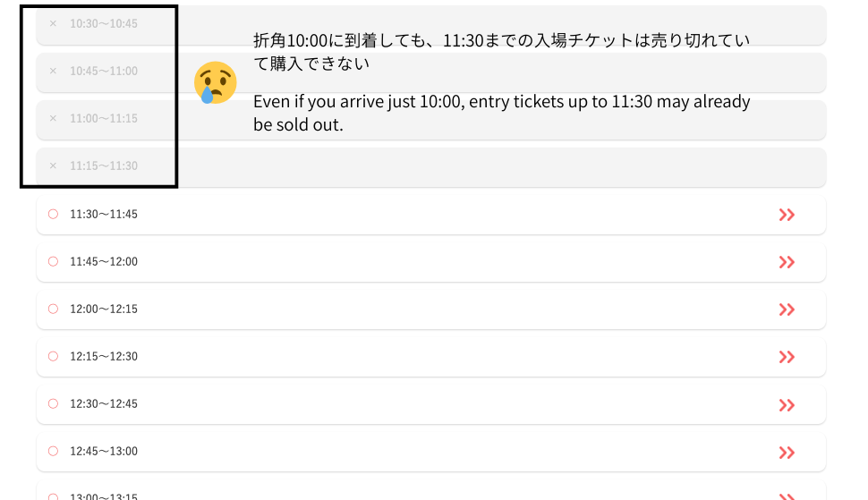Open the 12:15～12:30 slot arrow
868x500 pixels.
(x=787, y=357)
